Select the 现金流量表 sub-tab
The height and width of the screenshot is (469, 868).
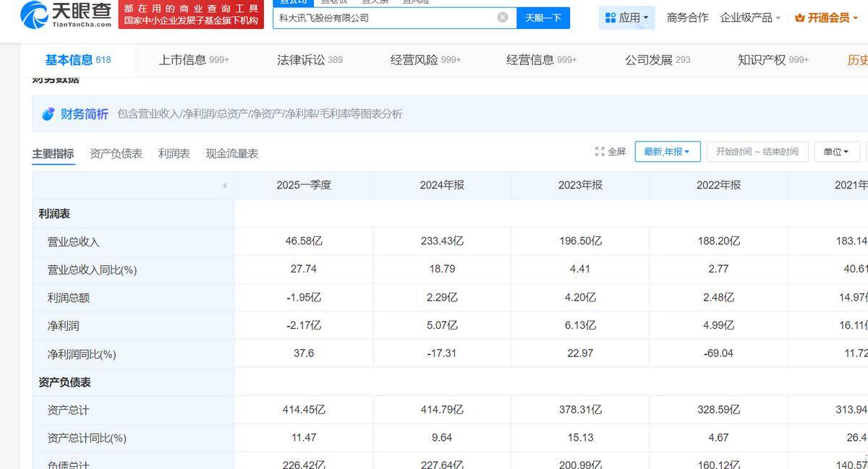[x=231, y=153]
